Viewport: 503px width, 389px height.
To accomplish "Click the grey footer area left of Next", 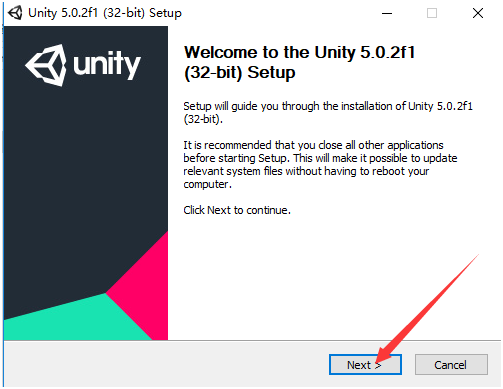I will pyautogui.click(x=167, y=364).
